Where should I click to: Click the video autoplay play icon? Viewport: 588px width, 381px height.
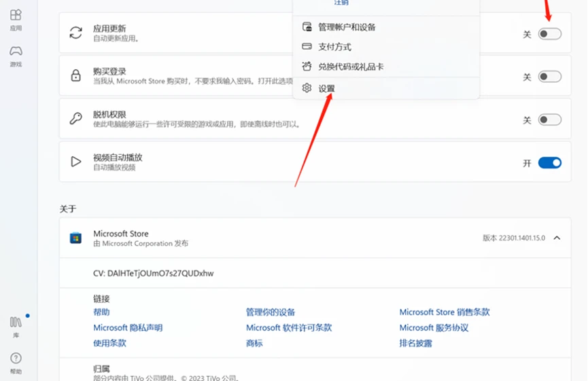pos(75,162)
